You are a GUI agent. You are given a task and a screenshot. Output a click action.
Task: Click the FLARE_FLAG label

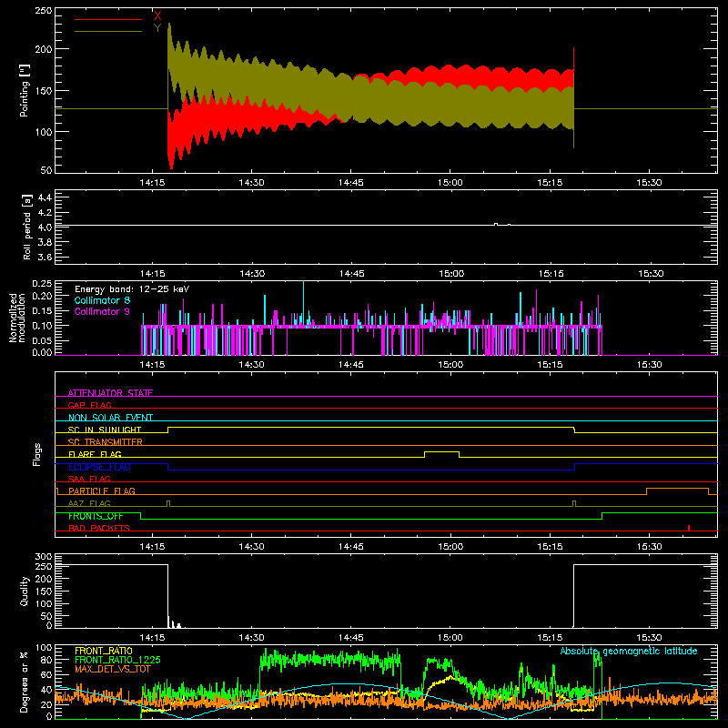[95, 454]
